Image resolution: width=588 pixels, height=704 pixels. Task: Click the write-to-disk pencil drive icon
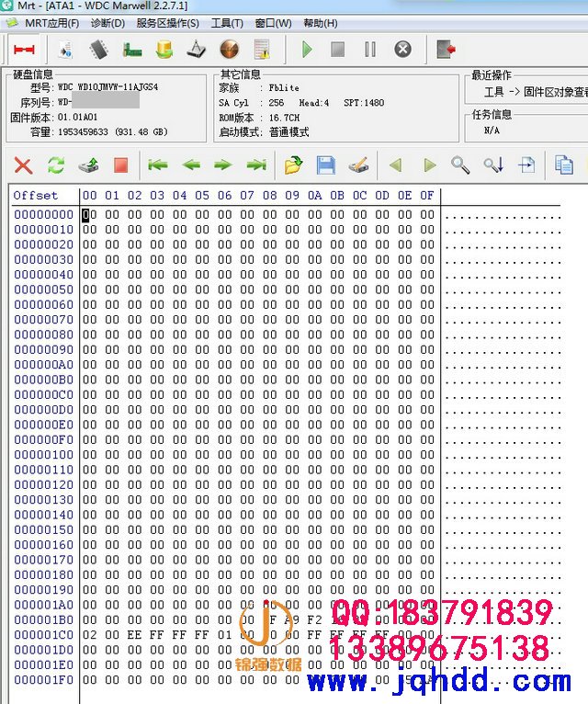358,165
